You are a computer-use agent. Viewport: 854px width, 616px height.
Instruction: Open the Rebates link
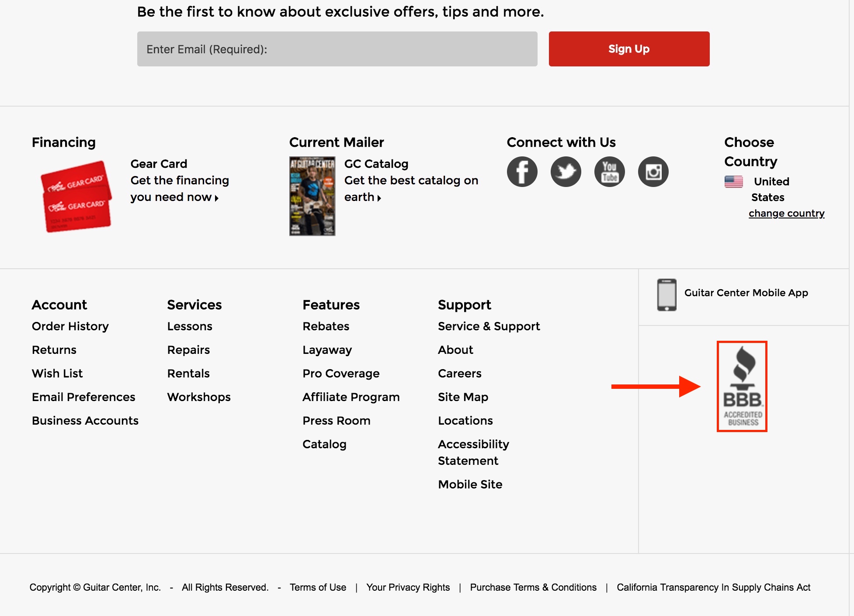click(326, 326)
